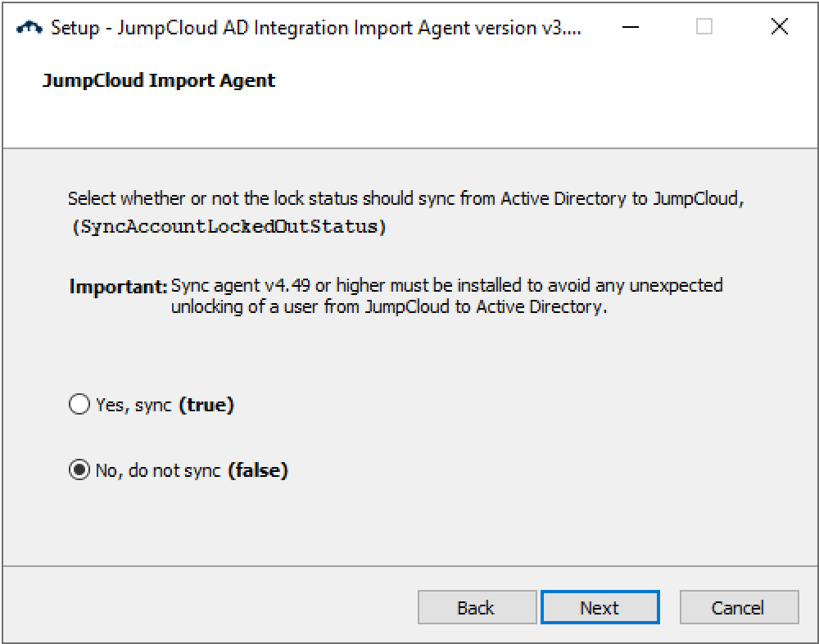Screen dimensions: 819x644
Task: Click the "No, do not sync" label text
Action: pyautogui.click(x=158, y=470)
